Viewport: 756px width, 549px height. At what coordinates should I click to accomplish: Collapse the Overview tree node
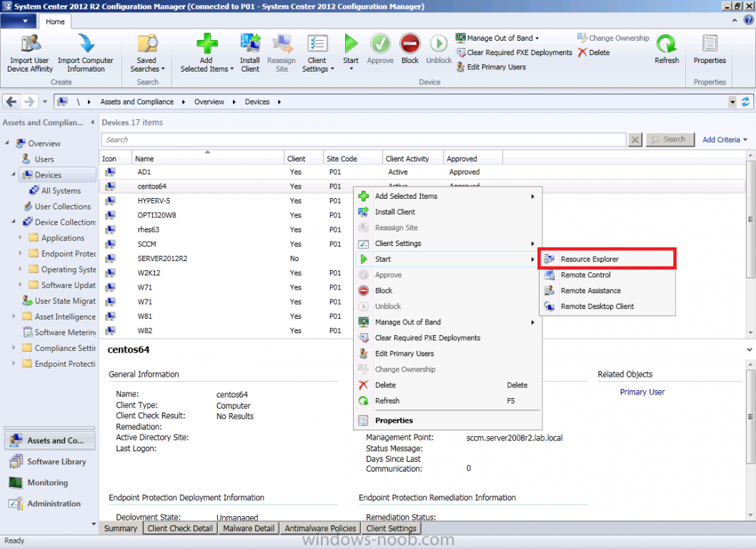tap(7, 143)
